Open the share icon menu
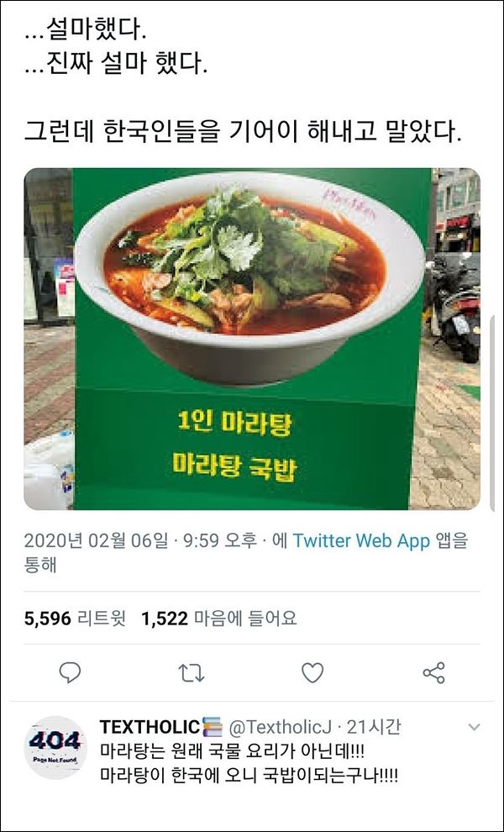The height and width of the screenshot is (832, 504). pyautogui.click(x=434, y=673)
